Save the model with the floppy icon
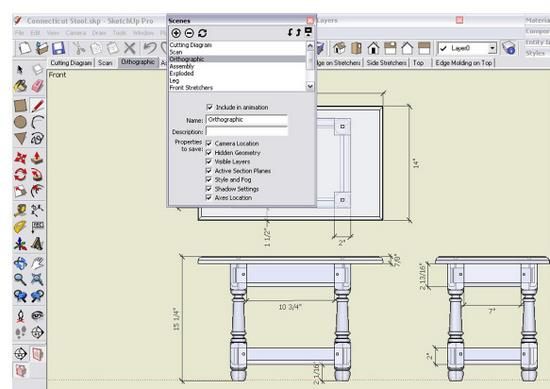Viewport: 550px width, 389px height. tap(59, 48)
